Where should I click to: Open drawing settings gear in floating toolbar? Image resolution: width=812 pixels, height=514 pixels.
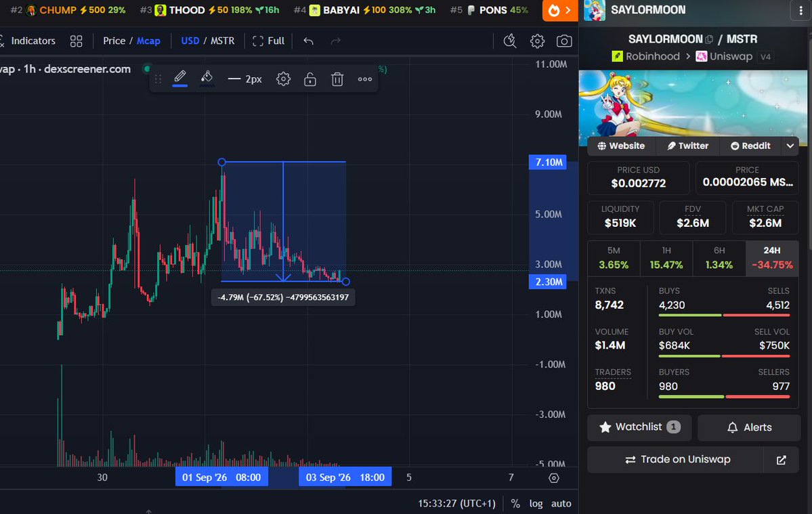point(283,79)
